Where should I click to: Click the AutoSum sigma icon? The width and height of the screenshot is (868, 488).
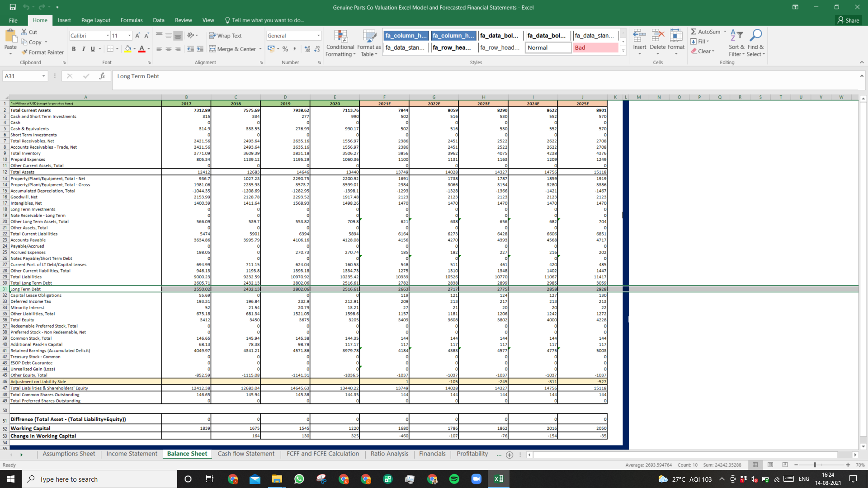tap(693, 32)
